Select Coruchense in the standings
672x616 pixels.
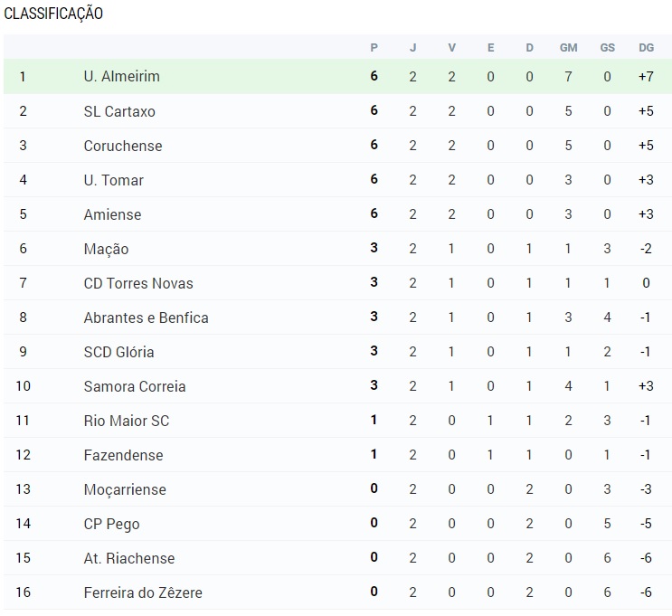123,146
